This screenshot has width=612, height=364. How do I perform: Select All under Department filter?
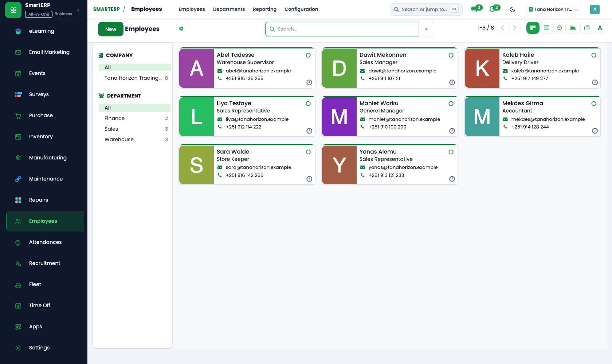pyautogui.click(x=135, y=108)
